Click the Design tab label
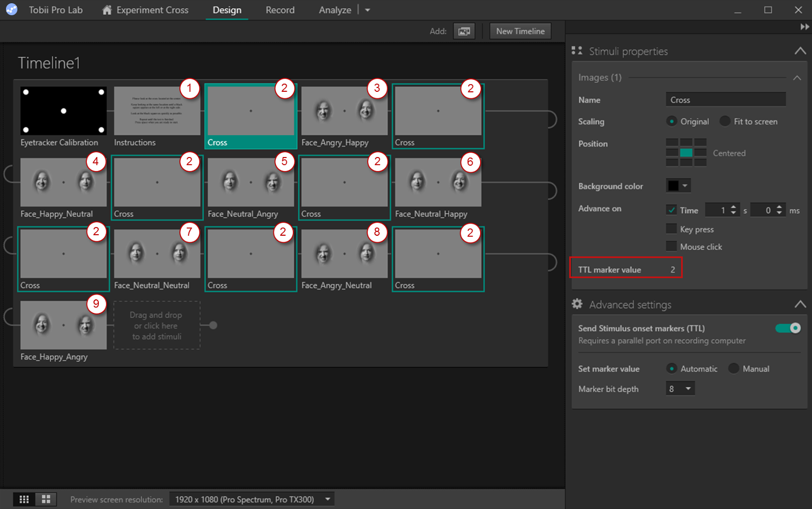Screen dimensions: 812x509 pyautogui.click(x=226, y=10)
